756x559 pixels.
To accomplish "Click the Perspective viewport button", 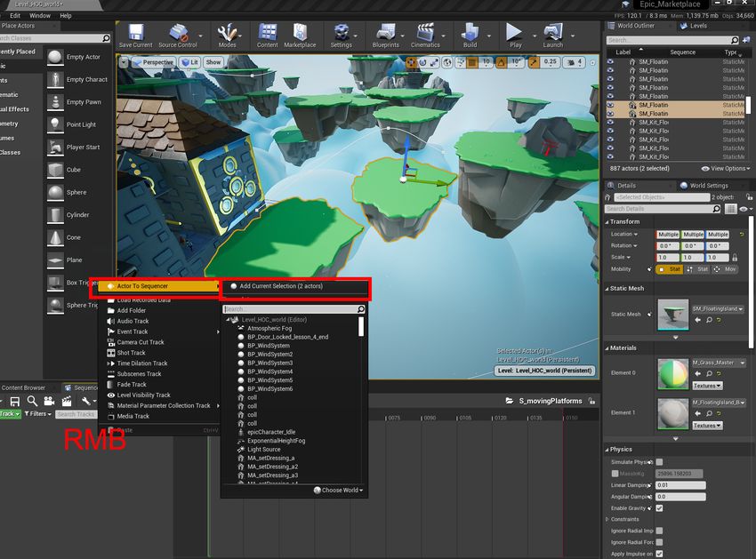I will (x=153, y=62).
